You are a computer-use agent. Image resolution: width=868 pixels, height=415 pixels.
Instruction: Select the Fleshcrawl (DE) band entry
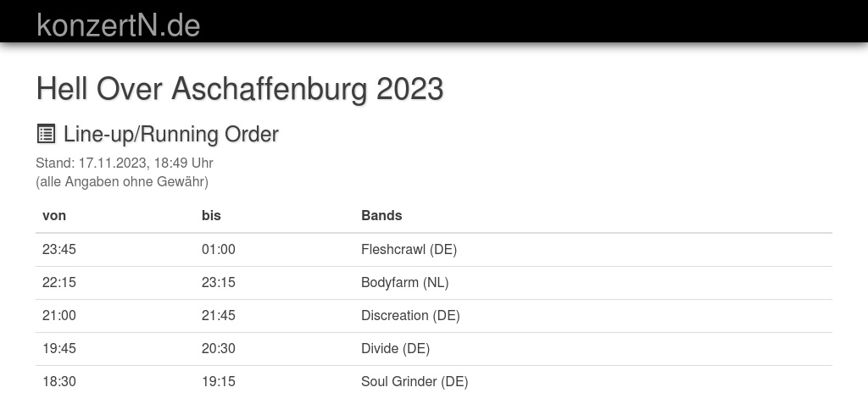[x=409, y=250]
